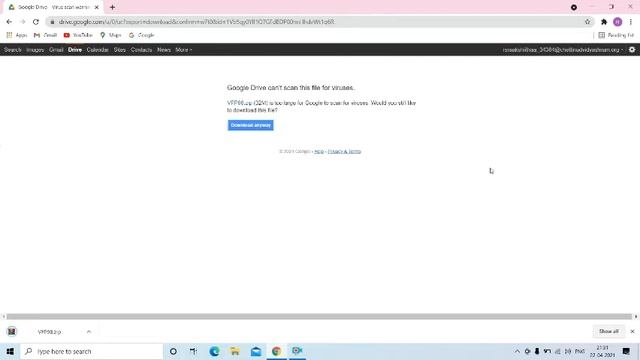Click News in the Google bar
Image resolution: width=640 pixels, height=360 pixels.
click(164, 50)
